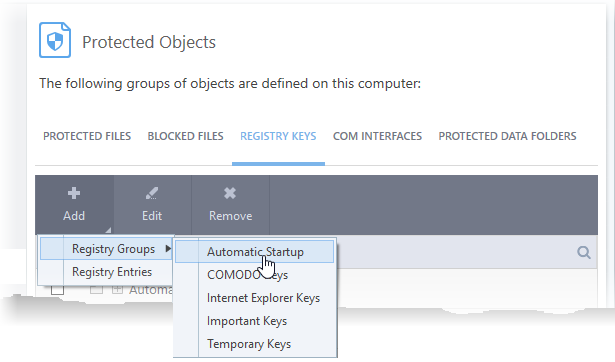Open the Add button dropdown corner arrow
This screenshot has width=615, height=362.
[108, 230]
